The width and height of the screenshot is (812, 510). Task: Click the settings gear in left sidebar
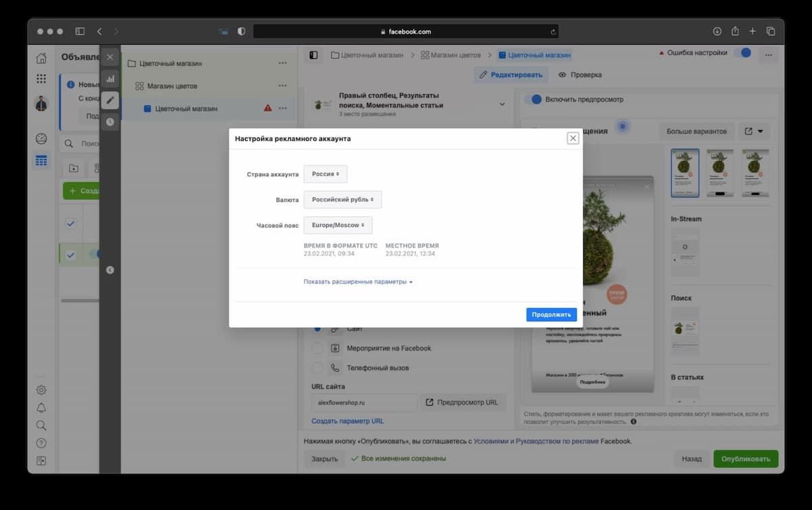pos(41,390)
